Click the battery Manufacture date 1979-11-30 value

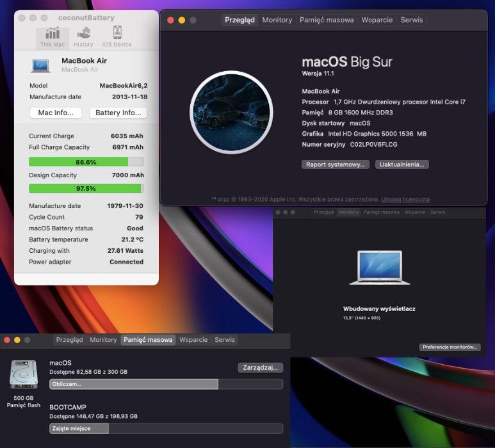126,205
